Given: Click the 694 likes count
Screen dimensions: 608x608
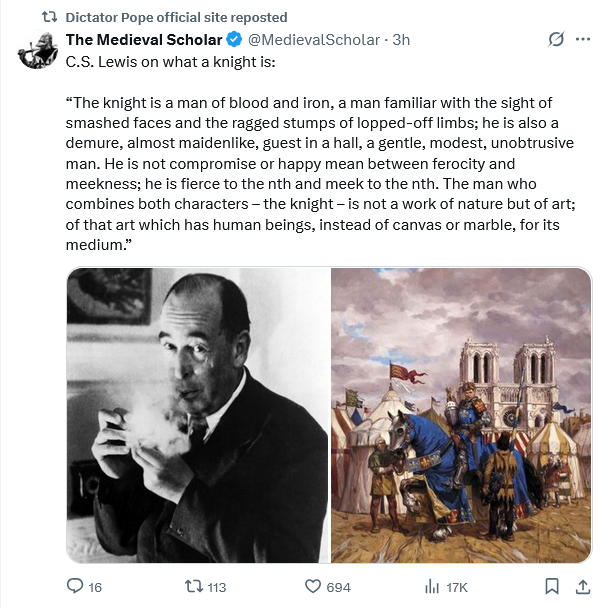Looking at the screenshot, I should tap(339, 587).
